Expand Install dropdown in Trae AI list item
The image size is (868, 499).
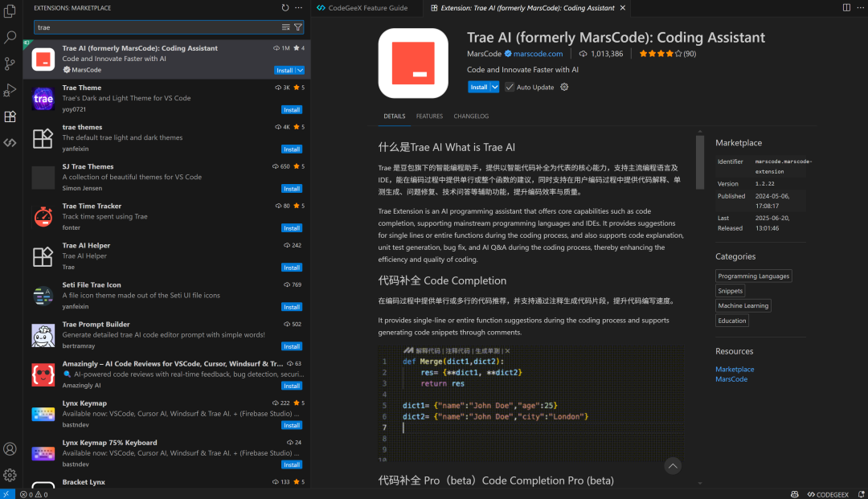pyautogui.click(x=300, y=70)
